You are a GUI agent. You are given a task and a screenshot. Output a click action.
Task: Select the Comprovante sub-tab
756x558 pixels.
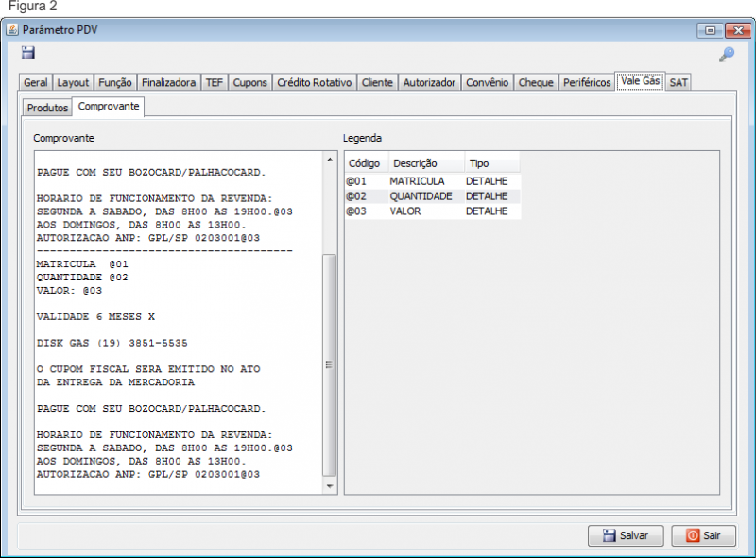pyautogui.click(x=109, y=106)
